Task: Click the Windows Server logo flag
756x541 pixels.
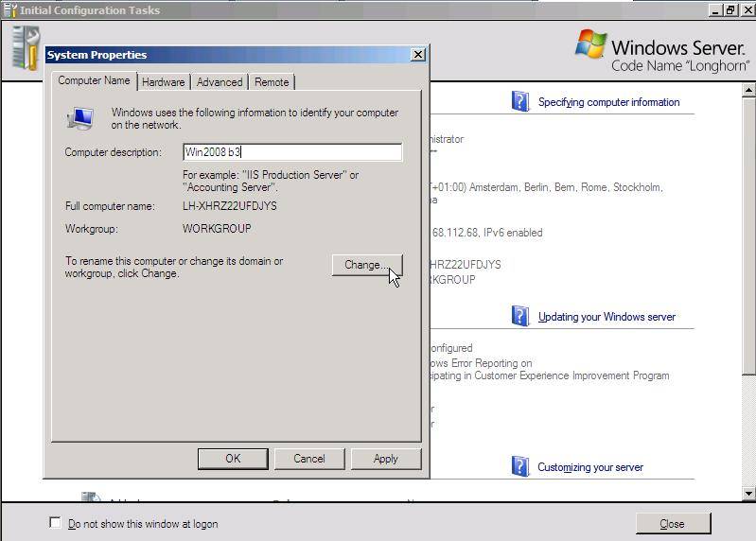Action: coord(591,45)
